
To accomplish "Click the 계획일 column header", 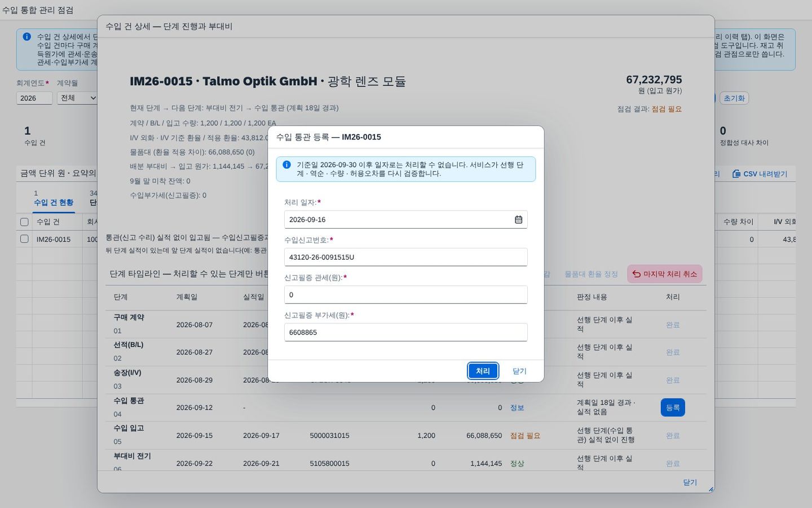I will tap(187, 297).
